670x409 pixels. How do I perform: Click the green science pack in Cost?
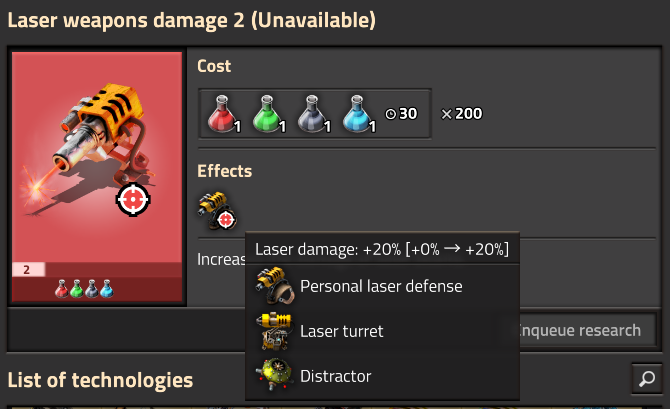pos(269,114)
